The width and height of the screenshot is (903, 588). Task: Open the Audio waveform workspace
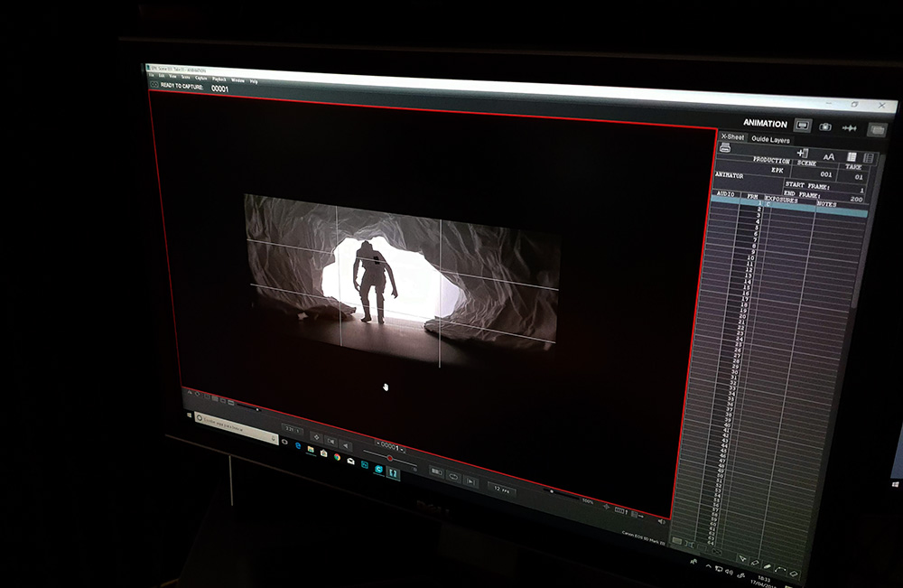tap(850, 128)
